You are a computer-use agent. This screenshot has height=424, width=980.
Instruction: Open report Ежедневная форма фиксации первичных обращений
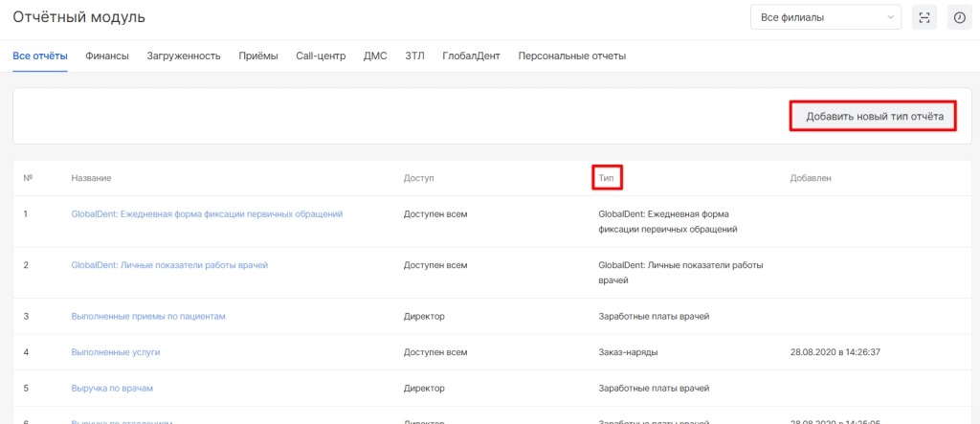(207, 213)
